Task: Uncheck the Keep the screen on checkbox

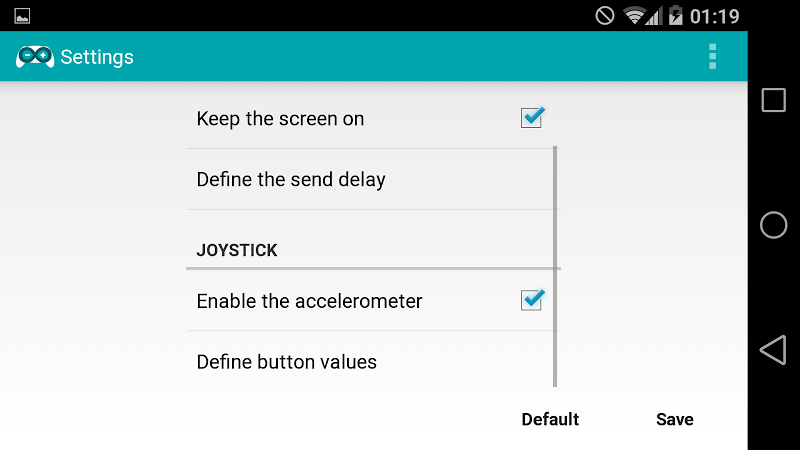Action: click(x=532, y=117)
